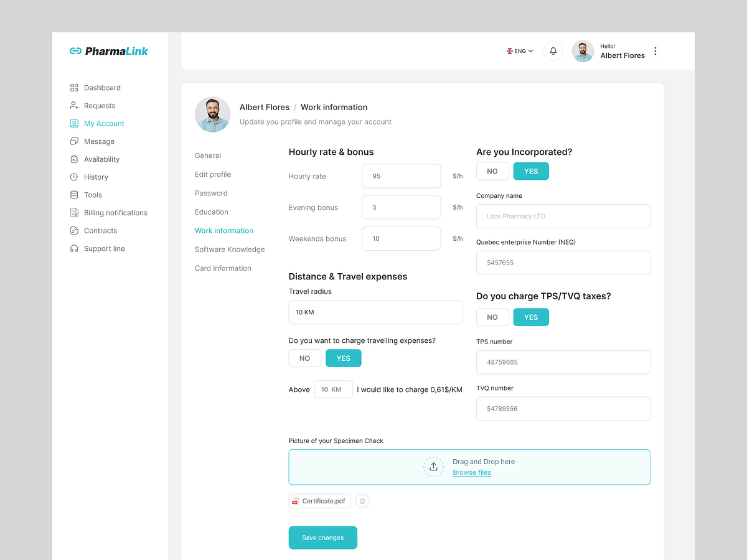Click the Certificate.pdf file chip
Screen dimensions: 747x560
pos(319,501)
